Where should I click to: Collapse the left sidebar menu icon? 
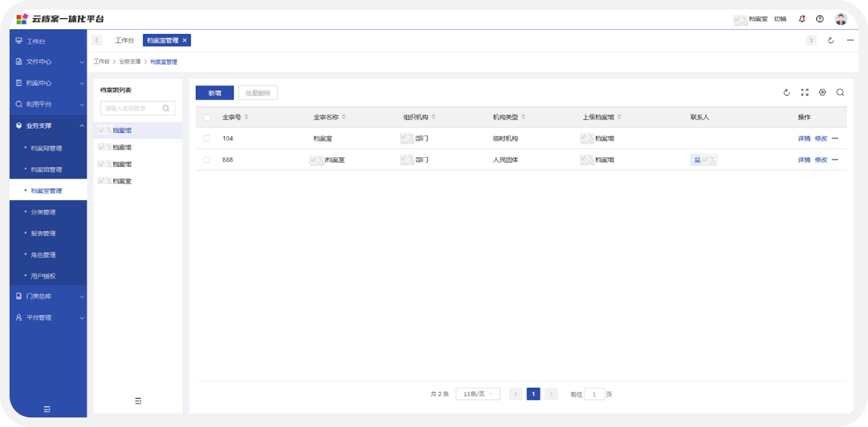pos(47,409)
